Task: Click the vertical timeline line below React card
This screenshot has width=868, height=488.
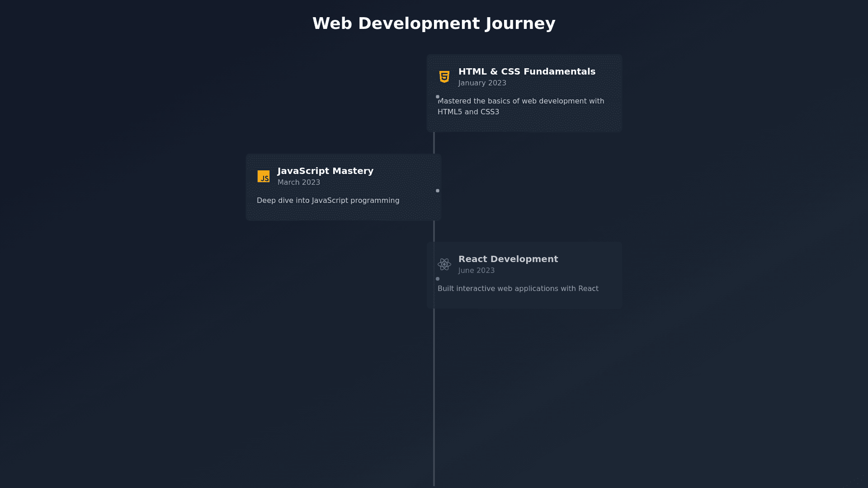Action: click(x=434, y=398)
